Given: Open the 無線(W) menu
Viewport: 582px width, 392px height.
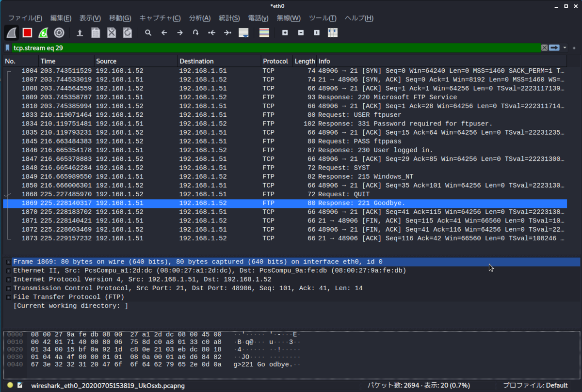Looking at the screenshot, I should click(x=289, y=18).
